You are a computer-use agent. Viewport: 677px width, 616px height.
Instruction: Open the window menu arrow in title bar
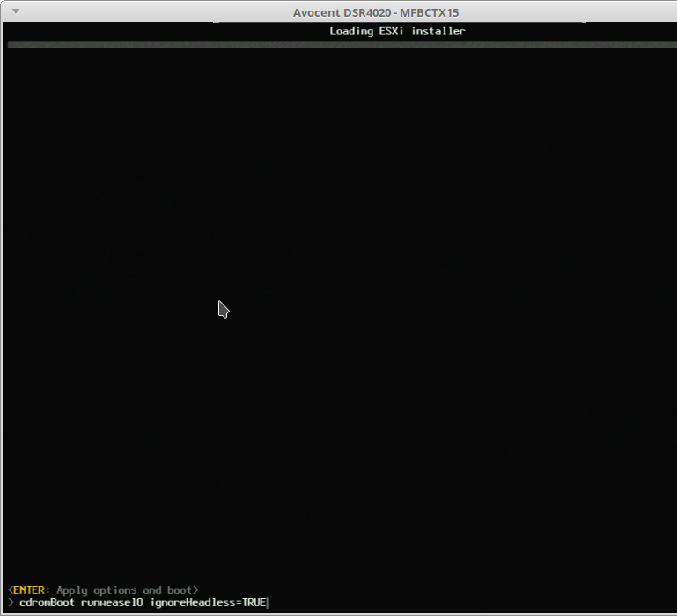tap(16, 11)
